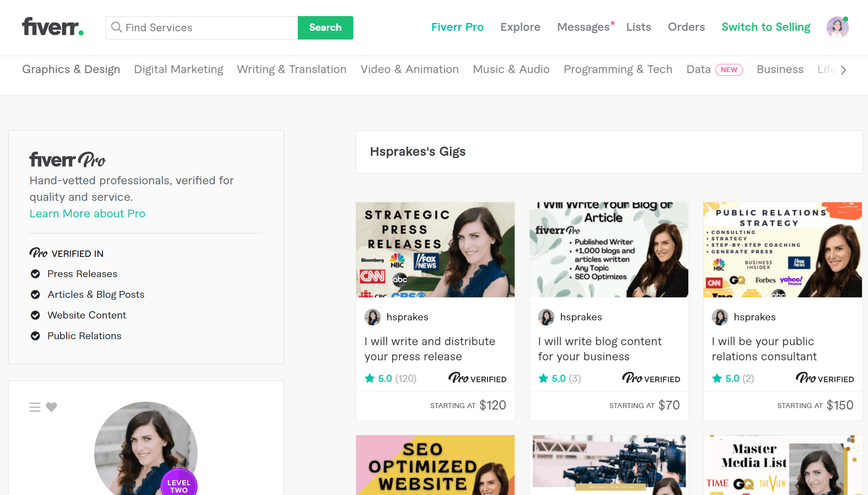
Task: Click star rating 5.0 (2)
Action: 733,379
